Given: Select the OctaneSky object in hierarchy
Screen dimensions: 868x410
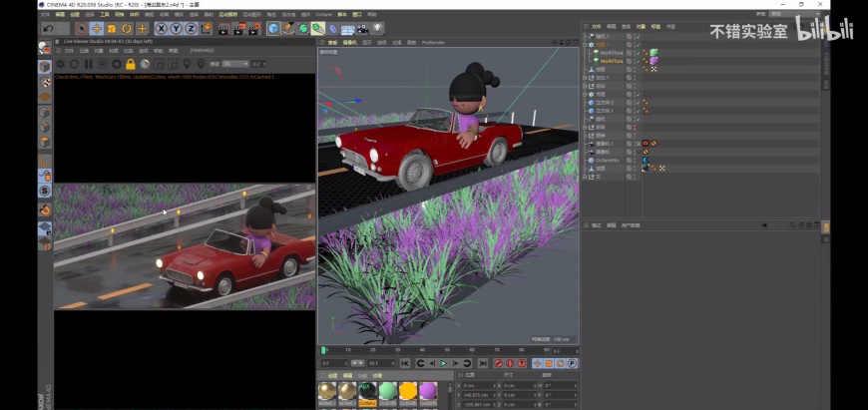Looking at the screenshot, I should (609, 160).
